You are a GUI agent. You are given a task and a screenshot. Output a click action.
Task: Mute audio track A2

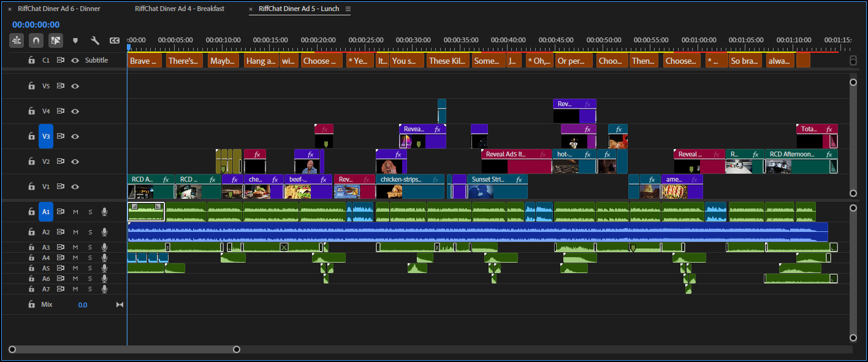76,233
